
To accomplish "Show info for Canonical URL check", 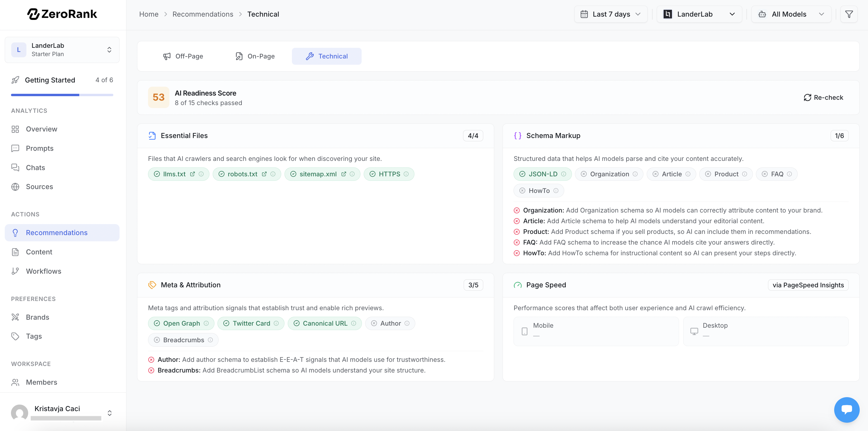I will 354,323.
